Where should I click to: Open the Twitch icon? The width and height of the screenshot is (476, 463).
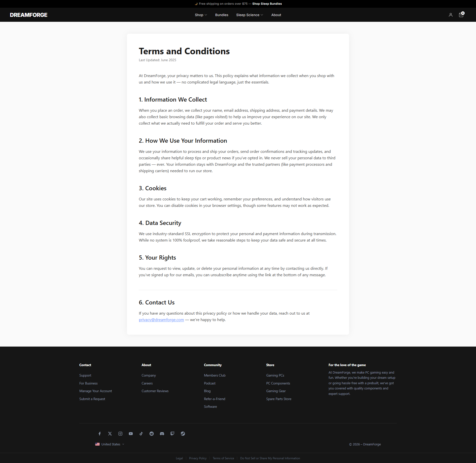click(172, 434)
